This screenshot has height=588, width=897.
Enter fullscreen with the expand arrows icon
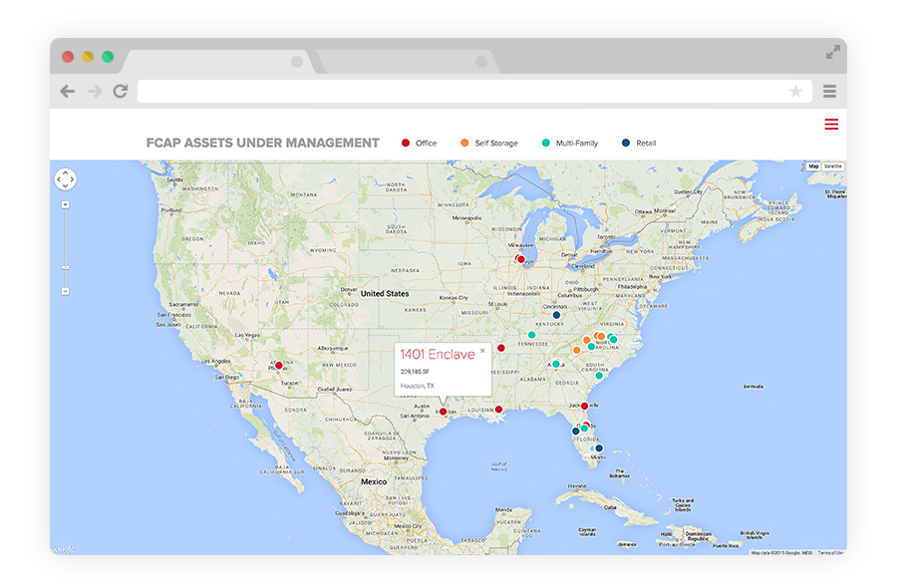click(x=833, y=52)
